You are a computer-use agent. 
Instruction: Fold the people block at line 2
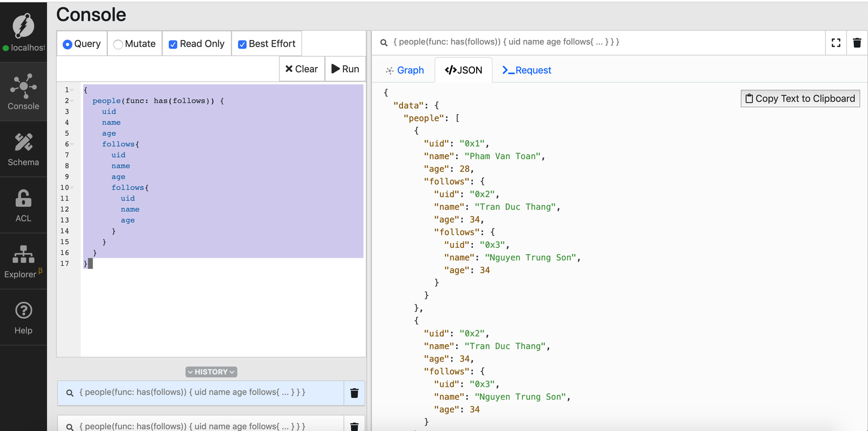click(73, 101)
